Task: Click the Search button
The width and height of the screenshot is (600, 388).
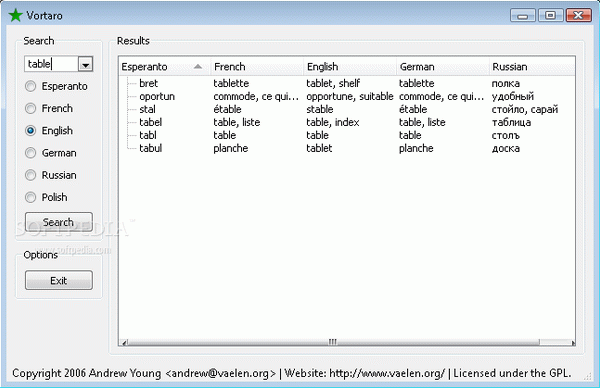Action: [x=59, y=222]
